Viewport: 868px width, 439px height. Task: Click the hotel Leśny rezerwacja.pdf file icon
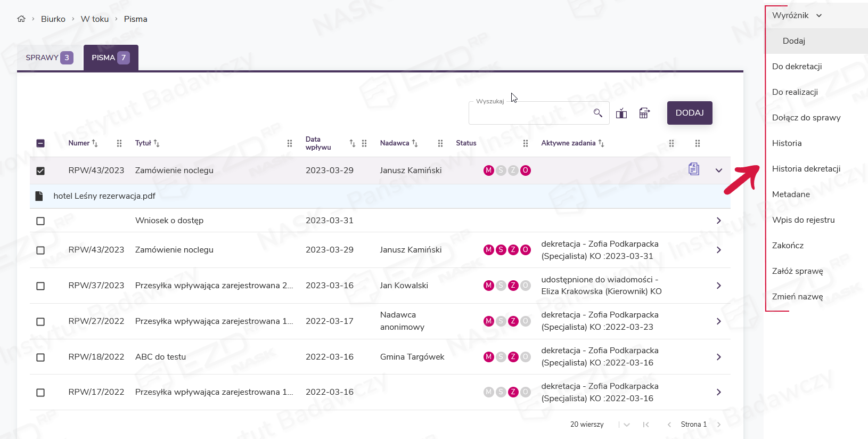point(39,196)
